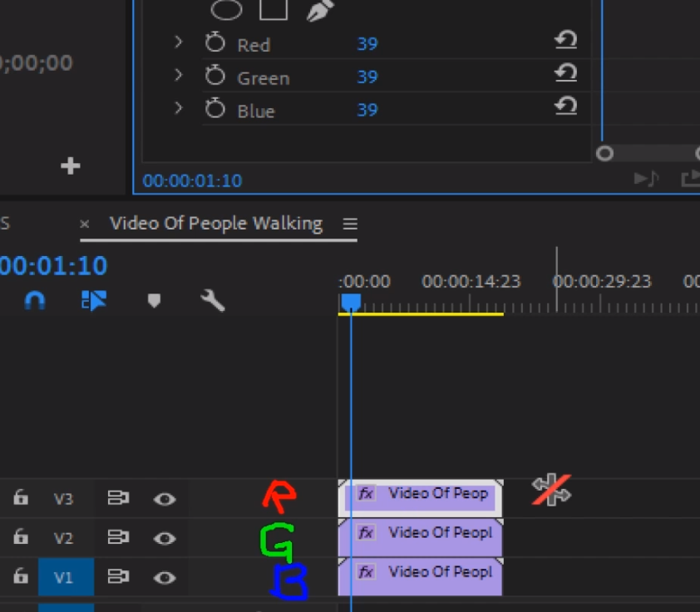Viewport: 700px width, 612px height.
Task: Reset the Blue parameter
Action: coord(565,106)
